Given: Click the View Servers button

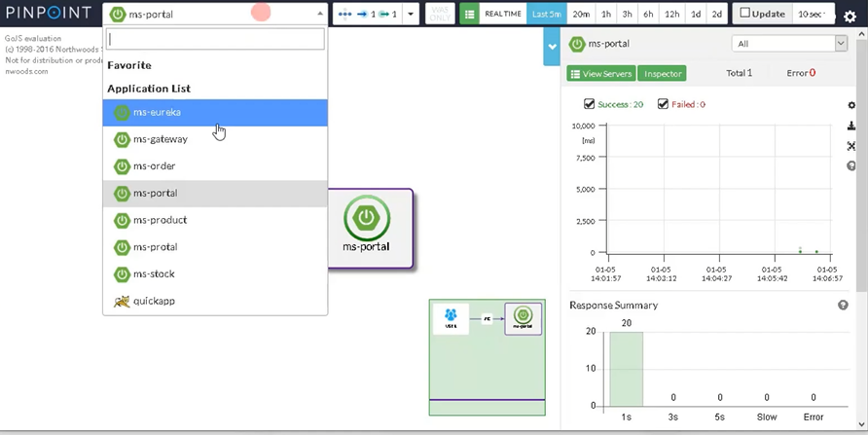Looking at the screenshot, I should click(x=601, y=74).
